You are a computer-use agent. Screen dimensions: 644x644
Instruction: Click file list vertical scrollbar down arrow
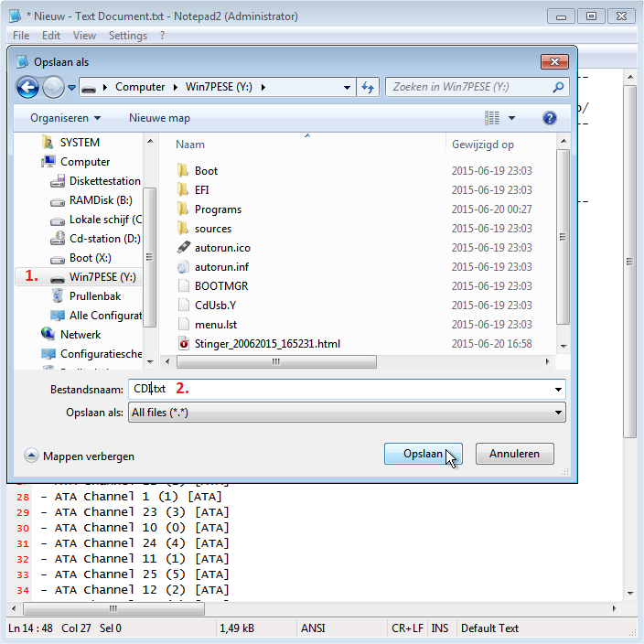[x=563, y=346]
